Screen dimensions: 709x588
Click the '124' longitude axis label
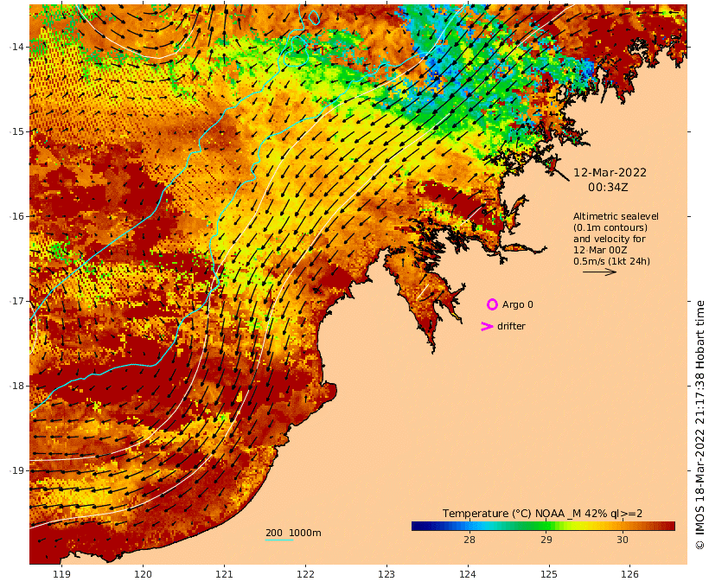(x=468, y=574)
